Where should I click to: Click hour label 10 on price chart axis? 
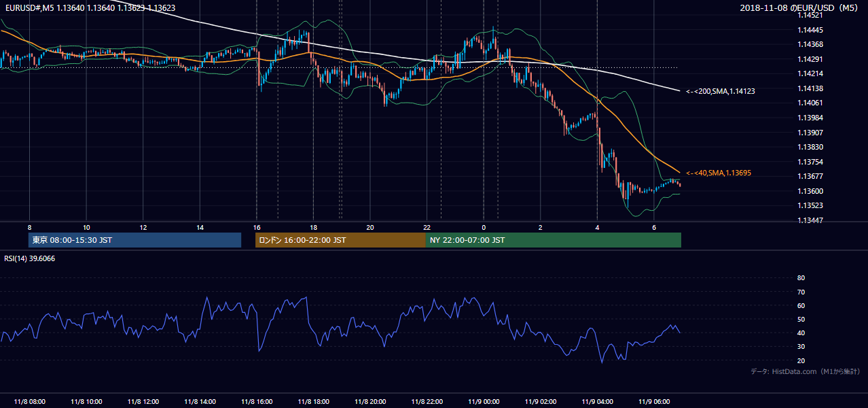coord(86,227)
